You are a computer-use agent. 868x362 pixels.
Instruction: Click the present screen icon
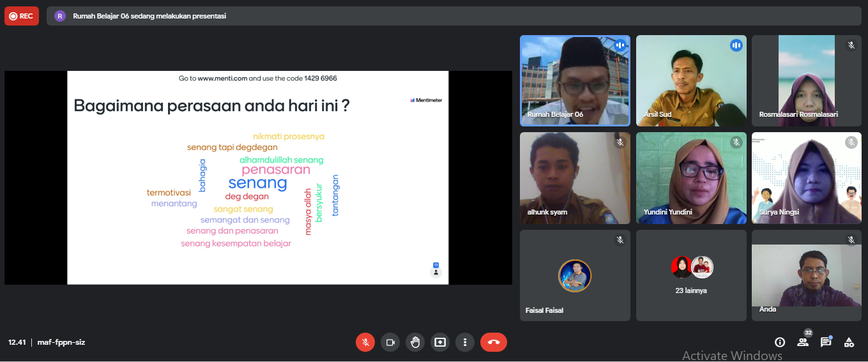(x=440, y=342)
